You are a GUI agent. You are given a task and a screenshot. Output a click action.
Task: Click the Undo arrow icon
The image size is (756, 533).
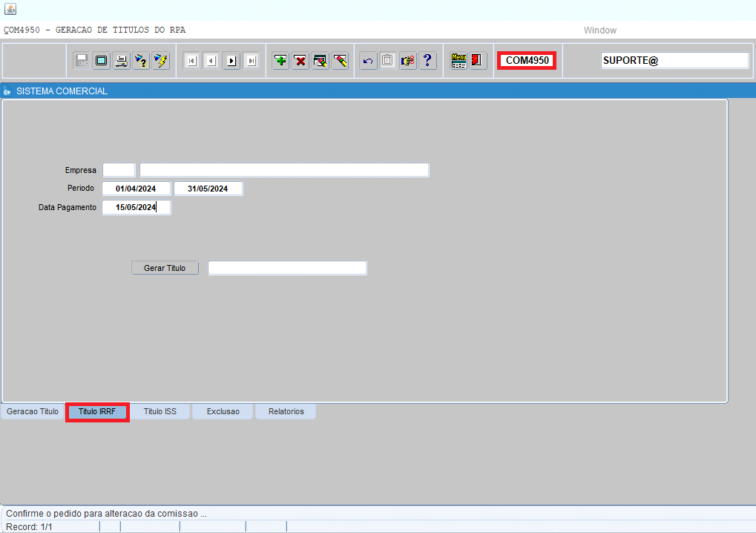369,61
